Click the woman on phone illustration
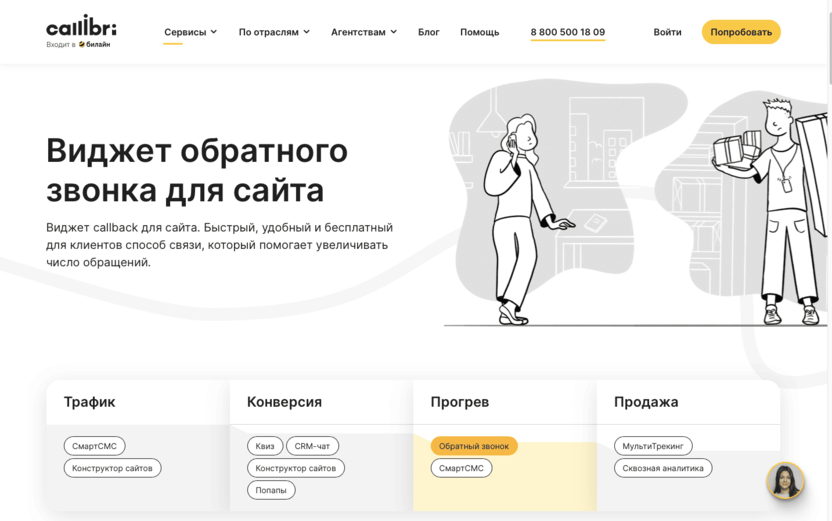Viewport: 832px width, 521px height. click(523, 219)
